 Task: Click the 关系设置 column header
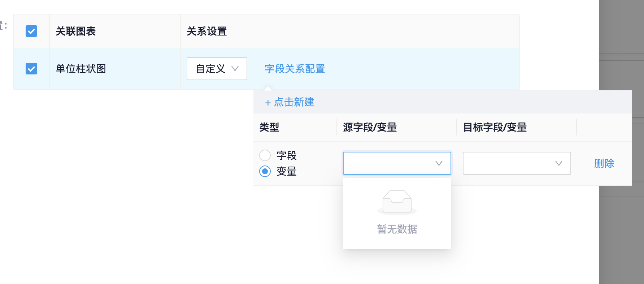pyautogui.click(x=206, y=31)
